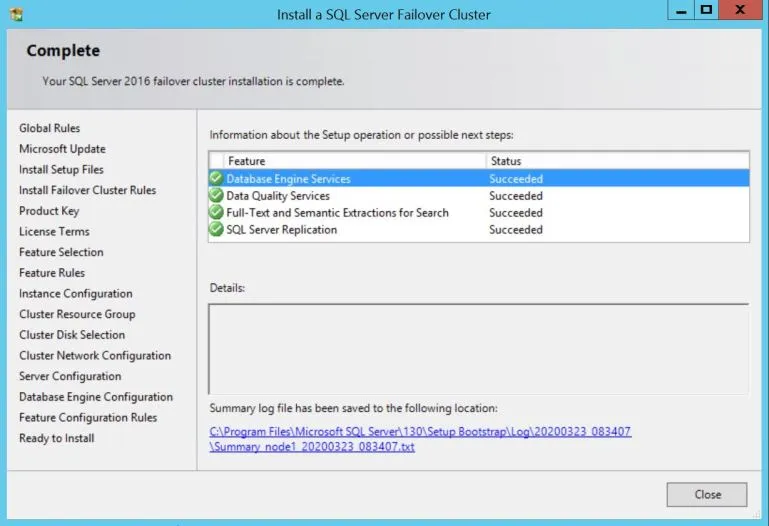Click the Cluster Resource Group step
This screenshot has height=526, width=769.
click(x=77, y=314)
